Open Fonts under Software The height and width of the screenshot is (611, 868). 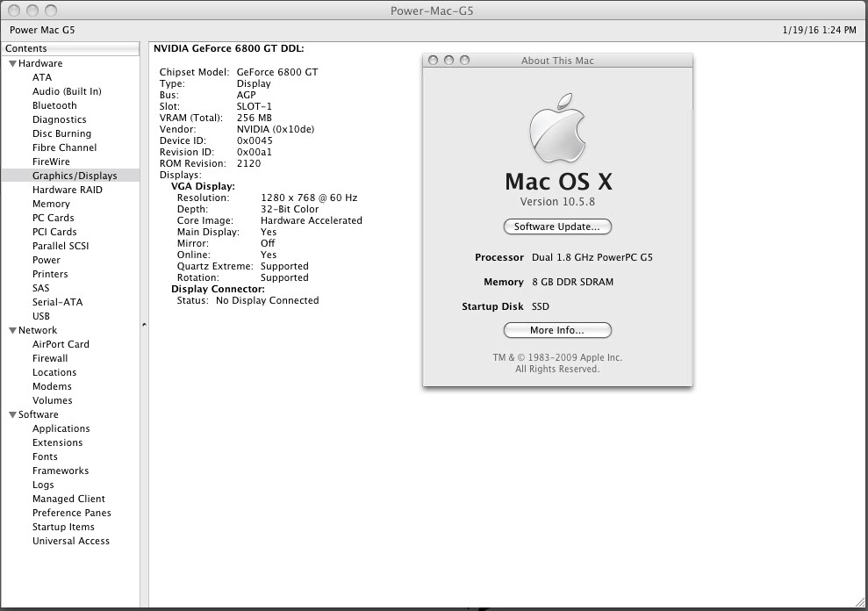click(45, 456)
